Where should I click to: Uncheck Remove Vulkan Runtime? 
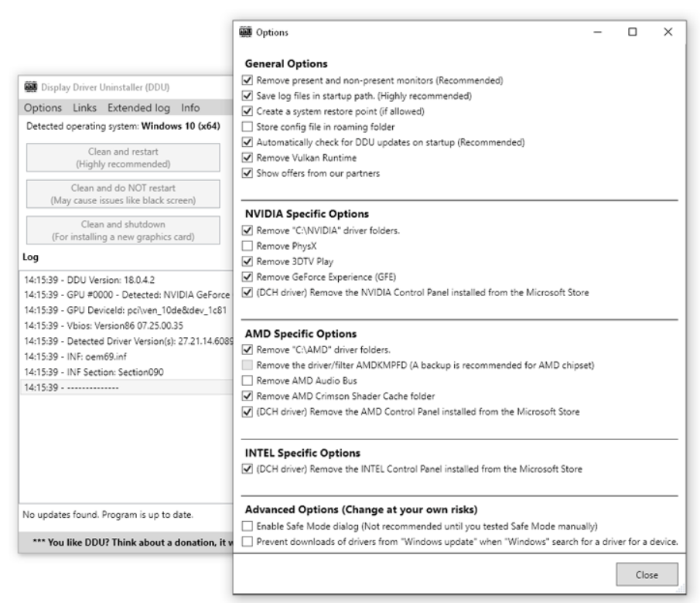(x=248, y=158)
